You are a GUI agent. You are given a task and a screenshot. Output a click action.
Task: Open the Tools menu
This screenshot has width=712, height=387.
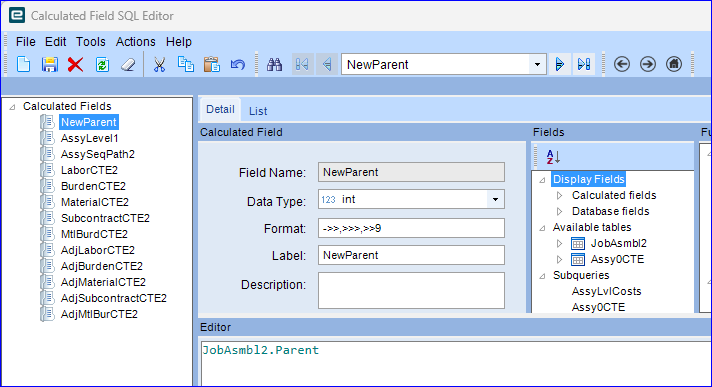tap(90, 42)
